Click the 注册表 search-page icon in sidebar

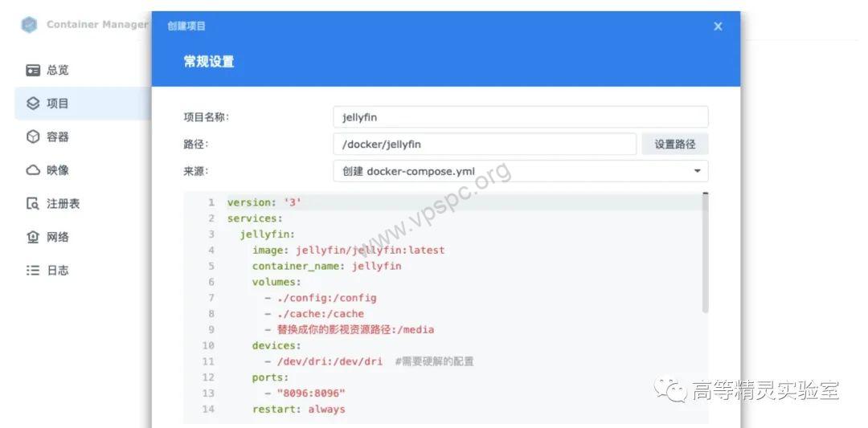[x=33, y=203]
